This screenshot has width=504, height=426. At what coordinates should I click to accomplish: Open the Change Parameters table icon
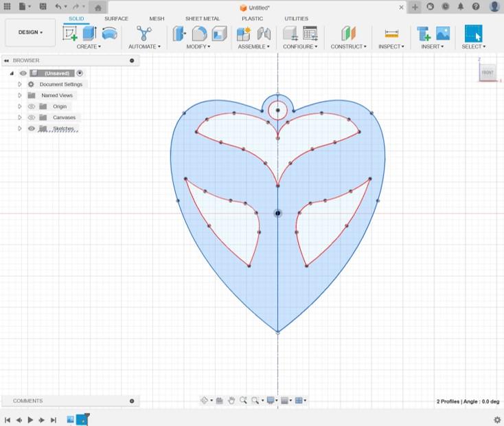click(310, 34)
